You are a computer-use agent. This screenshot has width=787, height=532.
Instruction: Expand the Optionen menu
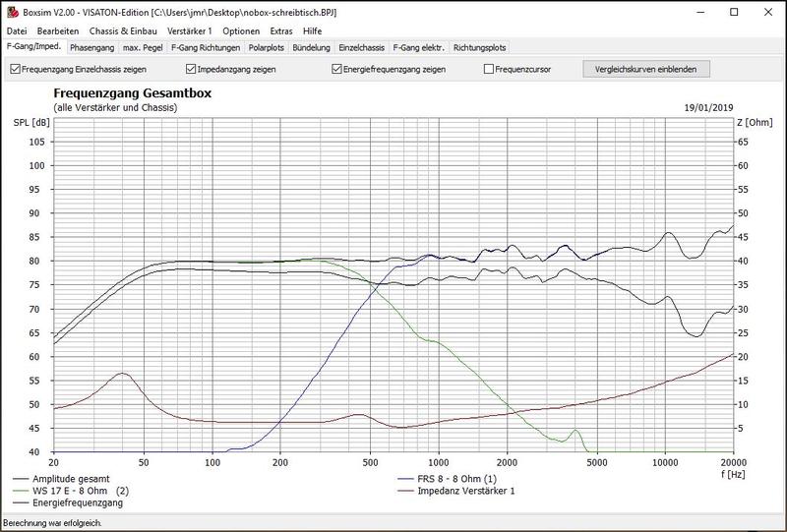[243, 31]
